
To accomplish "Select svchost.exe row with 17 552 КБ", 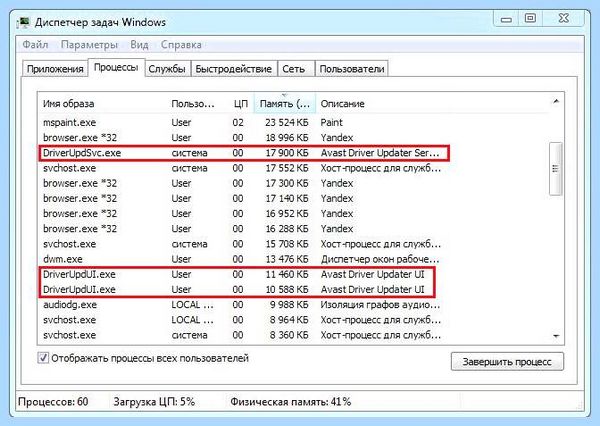I will coord(293,168).
